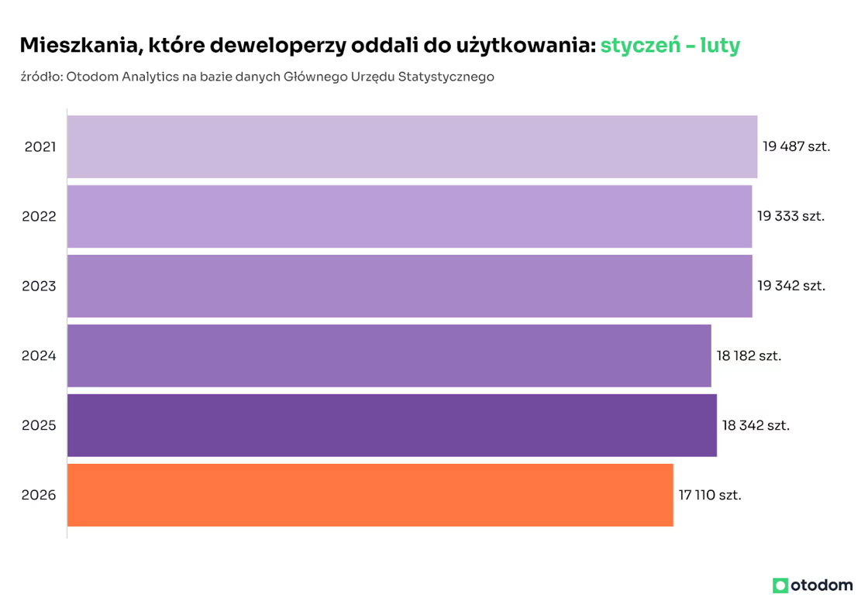This screenshot has width=868, height=601.
Task: Click the otodom logo icon
Action: click(x=780, y=586)
